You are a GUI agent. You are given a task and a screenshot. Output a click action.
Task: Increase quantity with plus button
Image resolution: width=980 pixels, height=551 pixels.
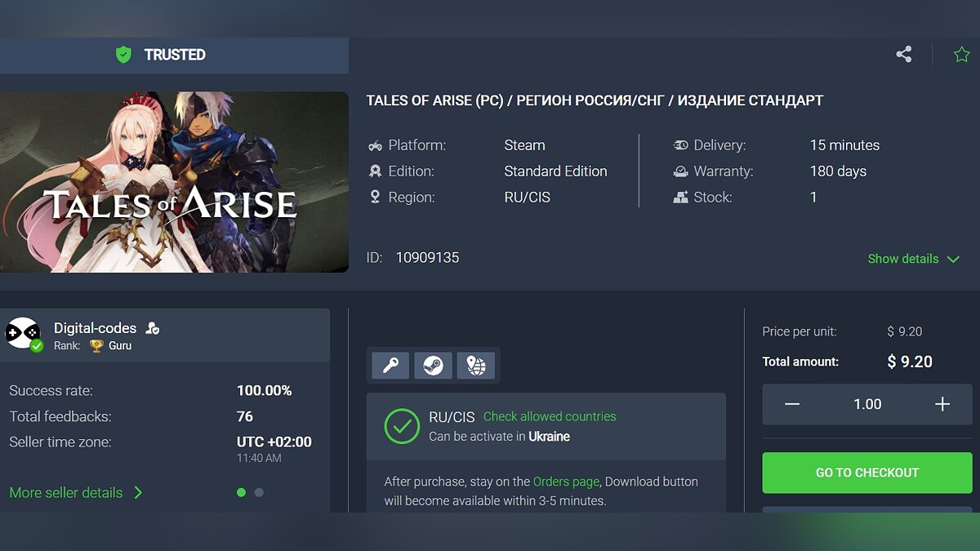tap(942, 404)
